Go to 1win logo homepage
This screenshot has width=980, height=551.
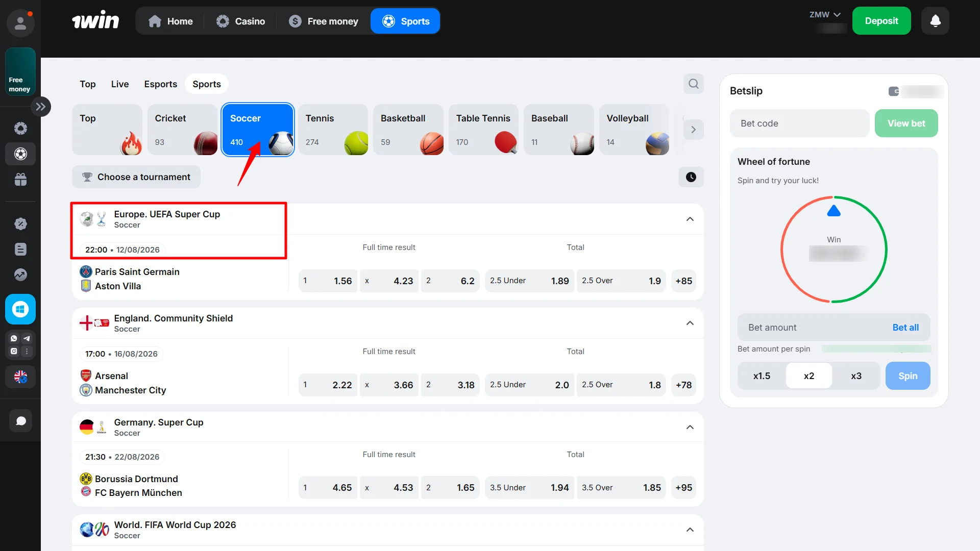pyautogui.click(x=95, y=20)
